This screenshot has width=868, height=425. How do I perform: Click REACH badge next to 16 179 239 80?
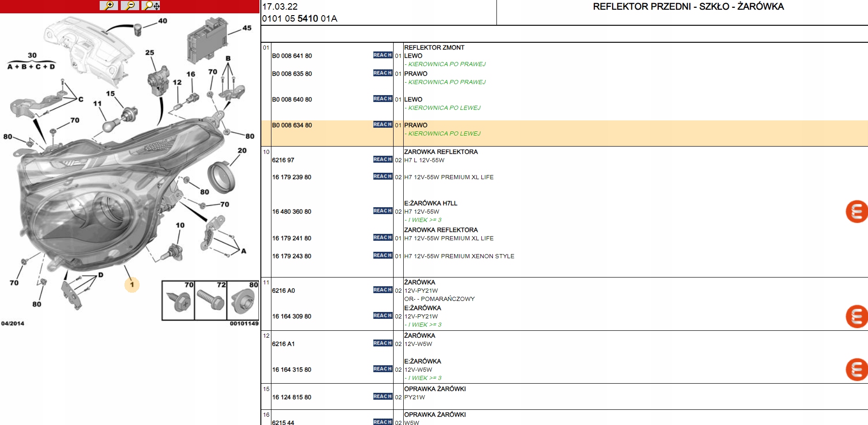point(383,176)
